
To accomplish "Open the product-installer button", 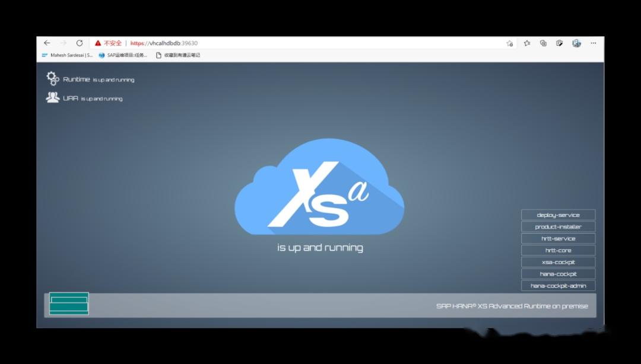I will [x=558, y=226].
